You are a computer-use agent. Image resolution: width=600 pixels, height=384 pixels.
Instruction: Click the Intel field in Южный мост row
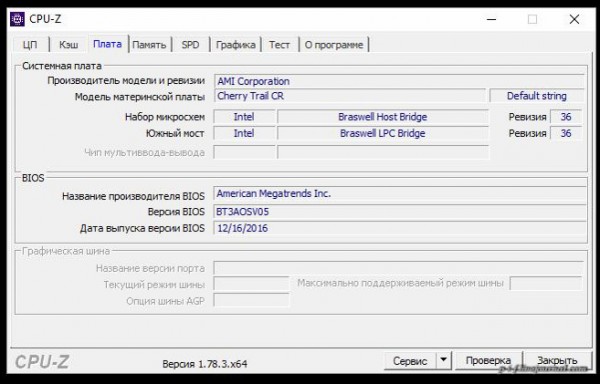244,133
